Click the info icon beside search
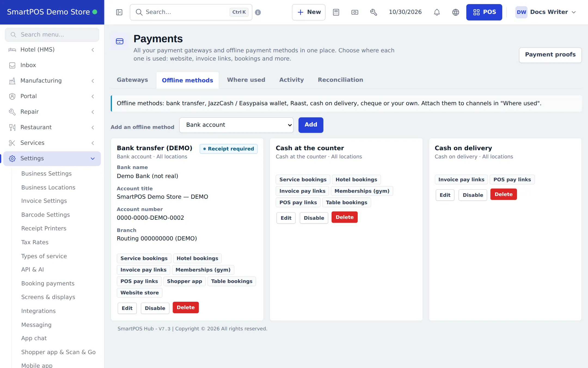 pos(258,12)
